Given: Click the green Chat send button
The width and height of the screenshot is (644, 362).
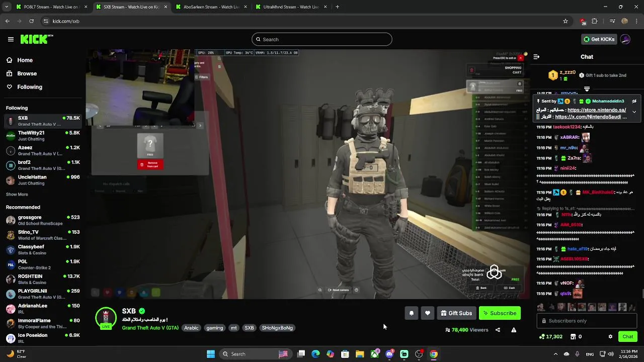Looking at the screenshot, I should (627, 337).
